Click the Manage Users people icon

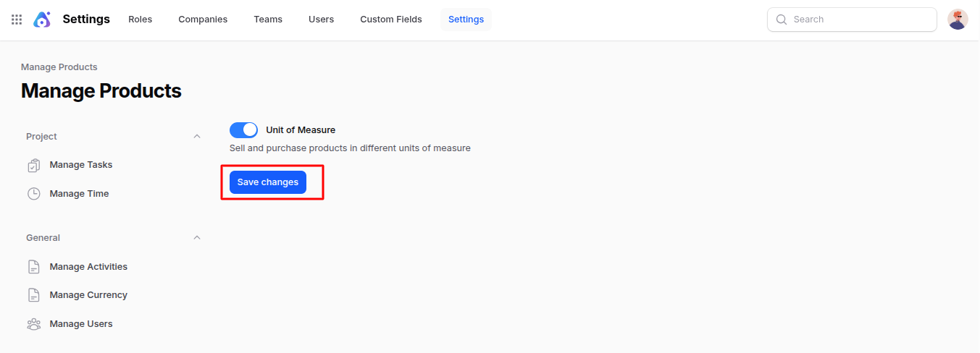(34, 324)
